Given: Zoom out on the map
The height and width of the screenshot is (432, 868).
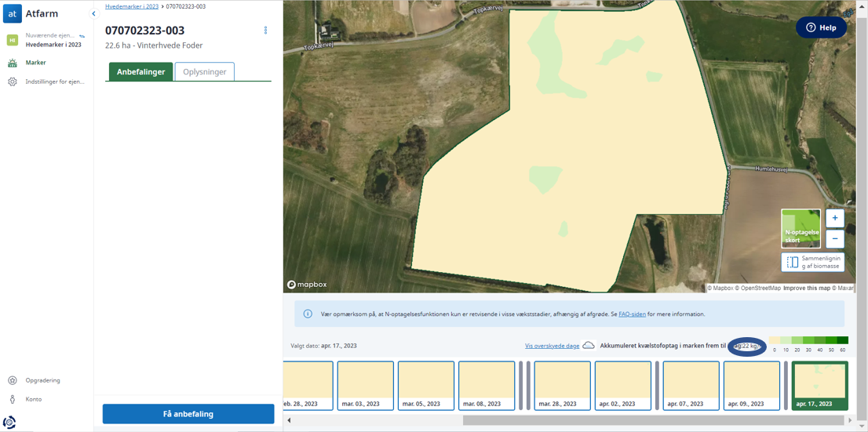Looking at the screenshot, I should (834, 238).
